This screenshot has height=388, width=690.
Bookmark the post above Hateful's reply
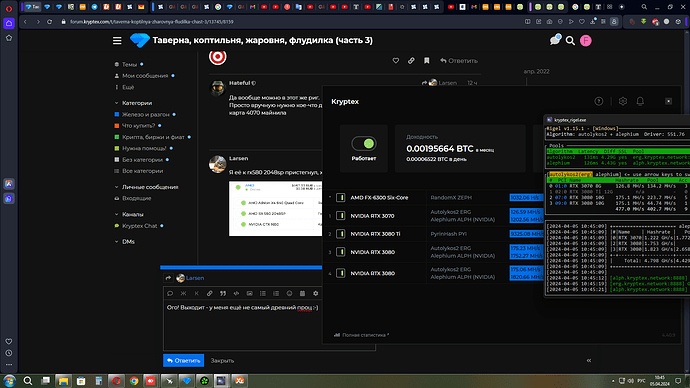pyautogui.click(x=426, y=61)
